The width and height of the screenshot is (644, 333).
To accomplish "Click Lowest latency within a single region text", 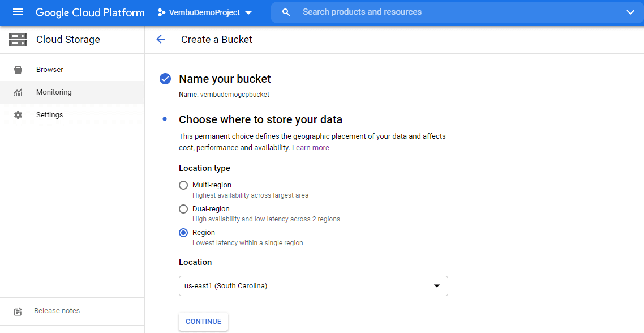I will [248, 243].
